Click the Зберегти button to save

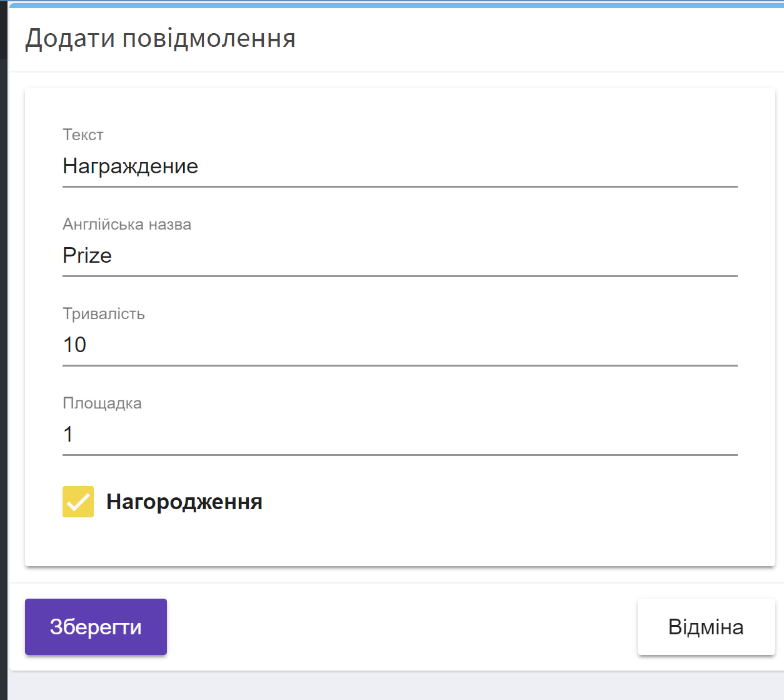tap(95, 626)
